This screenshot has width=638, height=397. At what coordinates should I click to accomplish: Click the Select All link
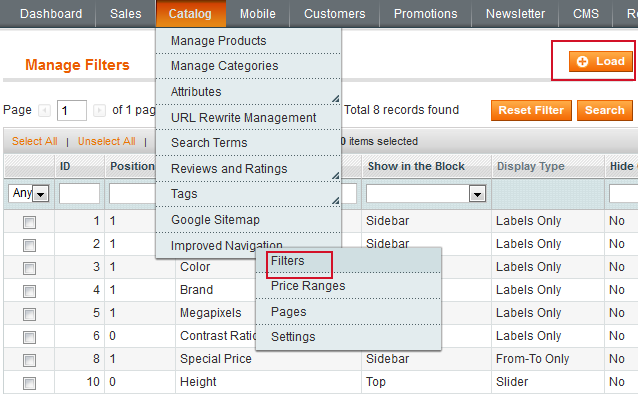pyautogui.click(x=35, y=141)
